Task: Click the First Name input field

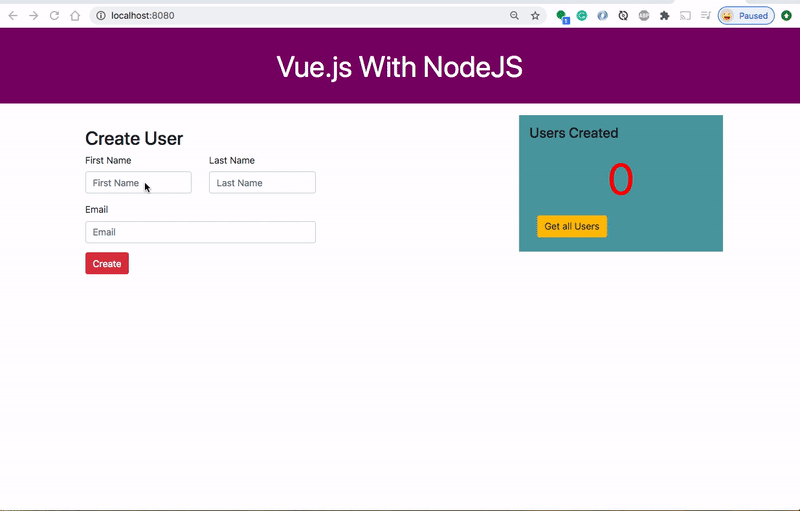Action: (138, 183)
